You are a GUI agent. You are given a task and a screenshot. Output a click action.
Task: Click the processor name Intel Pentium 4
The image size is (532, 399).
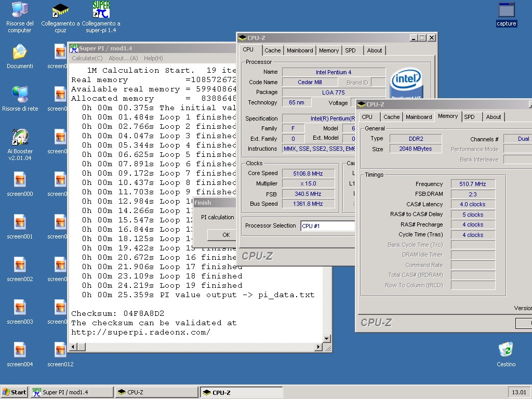click(x=334, y=72)
